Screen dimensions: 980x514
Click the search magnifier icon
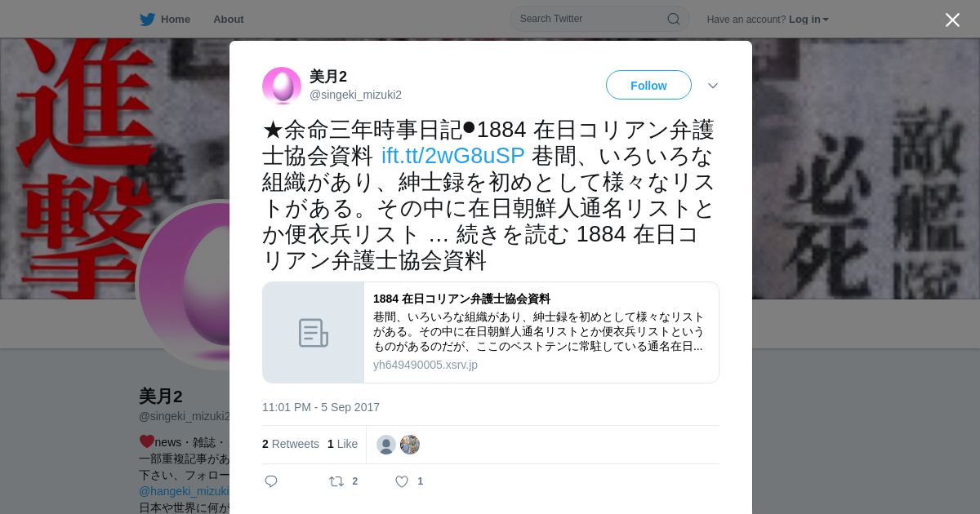click(674, 19)
